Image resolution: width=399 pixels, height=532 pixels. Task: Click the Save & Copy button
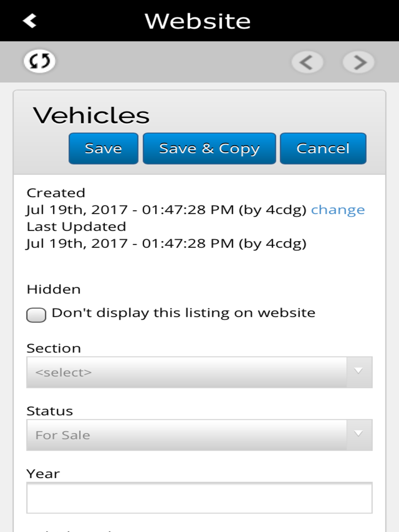[209, 148]
